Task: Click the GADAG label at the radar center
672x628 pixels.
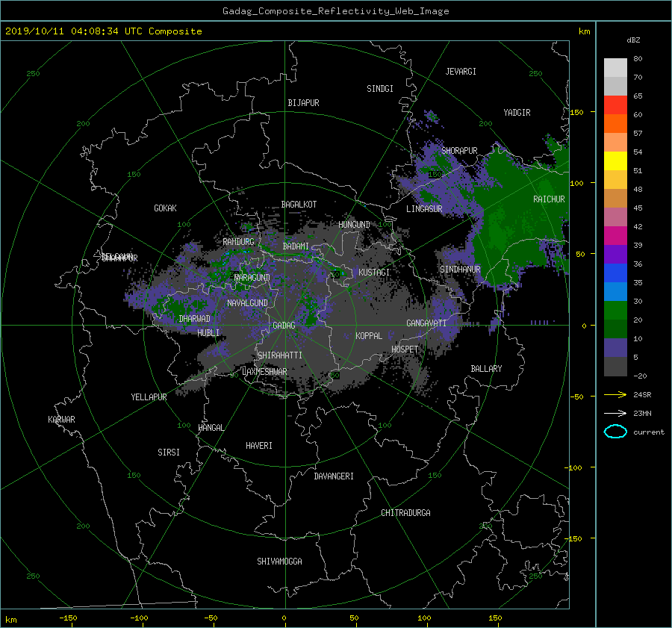Action: (x=284, y=326)
